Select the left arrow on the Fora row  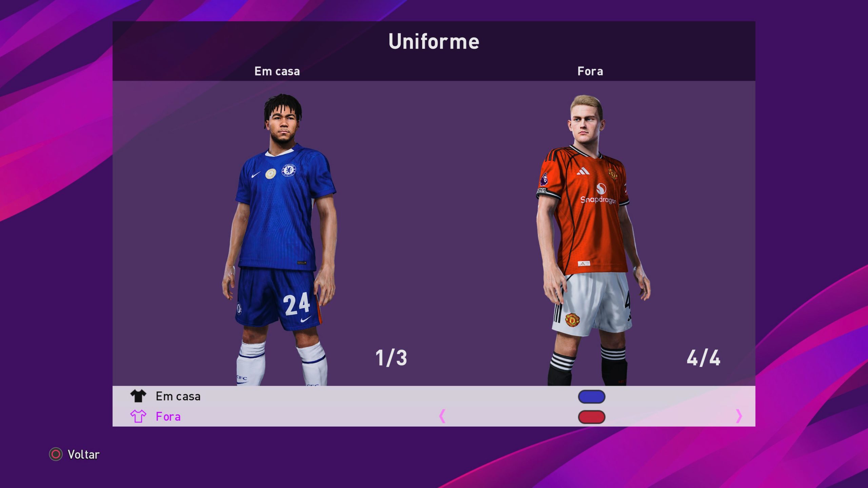point(442,416)
